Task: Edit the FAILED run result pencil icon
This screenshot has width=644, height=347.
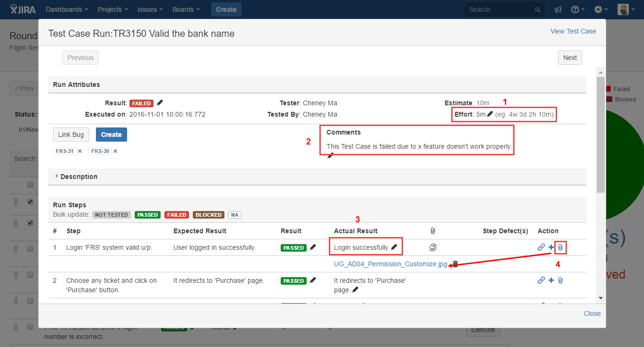Action: tap(160, 102)
